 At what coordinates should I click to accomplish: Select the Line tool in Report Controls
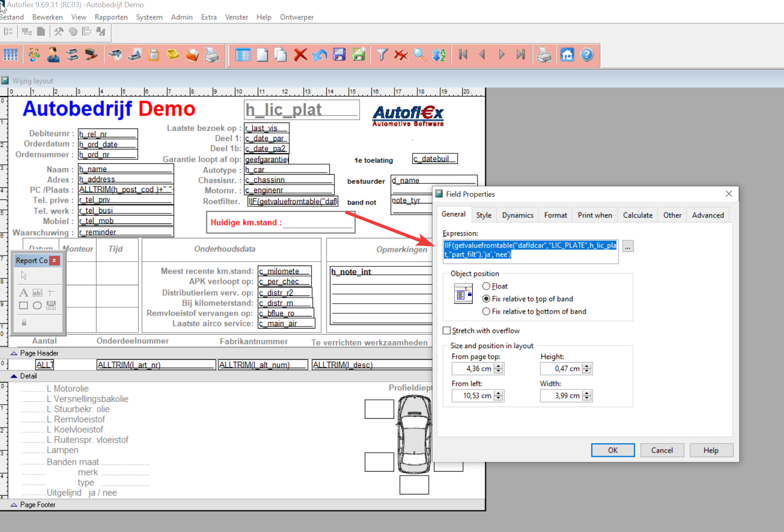[51, 293]
